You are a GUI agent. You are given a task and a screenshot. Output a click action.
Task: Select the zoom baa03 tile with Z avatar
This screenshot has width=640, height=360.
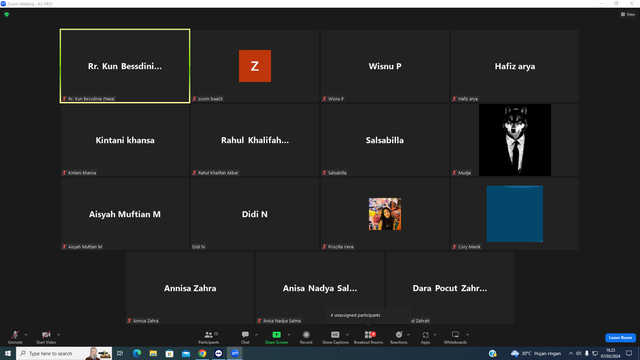[x=255, y=66]
